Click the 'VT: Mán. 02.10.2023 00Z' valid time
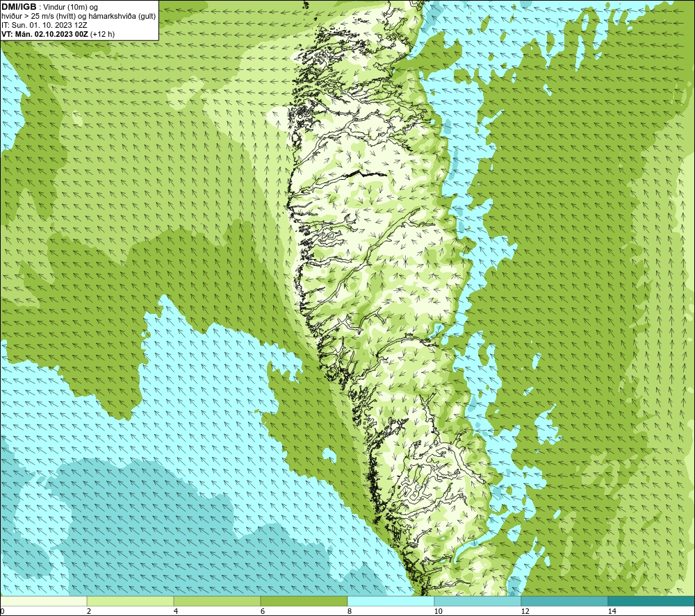 44,34
